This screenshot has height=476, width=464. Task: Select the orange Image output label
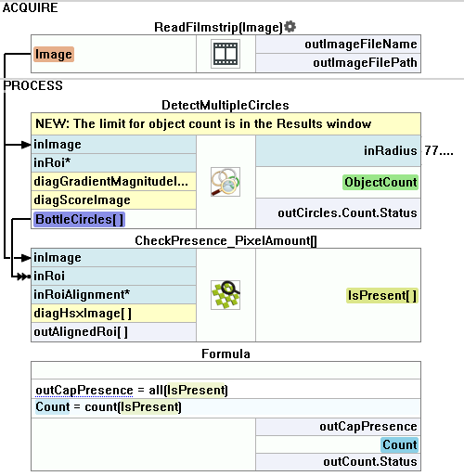tap(54, 55)
